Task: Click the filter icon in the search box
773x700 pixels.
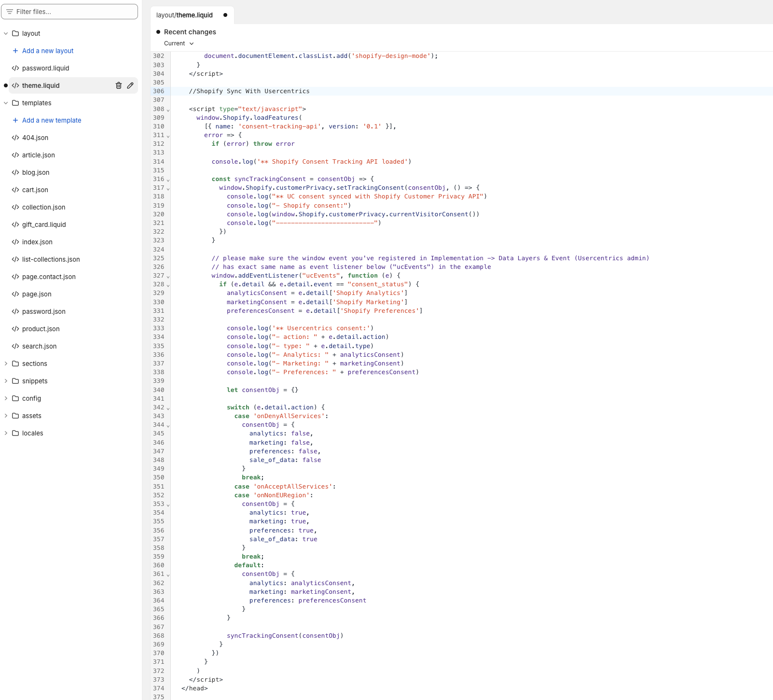Action: (x=10, y=12)
